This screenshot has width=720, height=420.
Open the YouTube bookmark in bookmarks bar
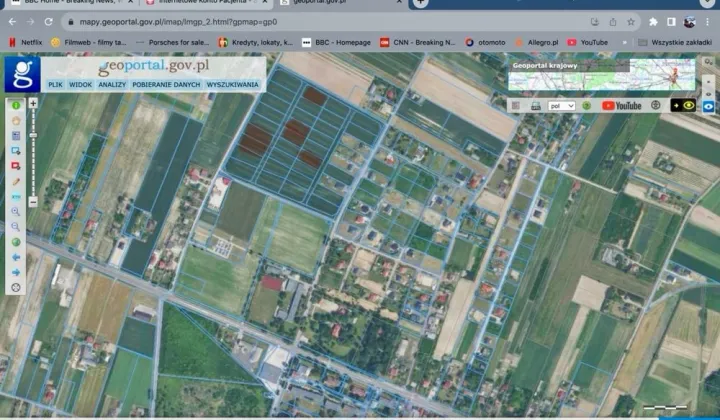click(587, 42)
